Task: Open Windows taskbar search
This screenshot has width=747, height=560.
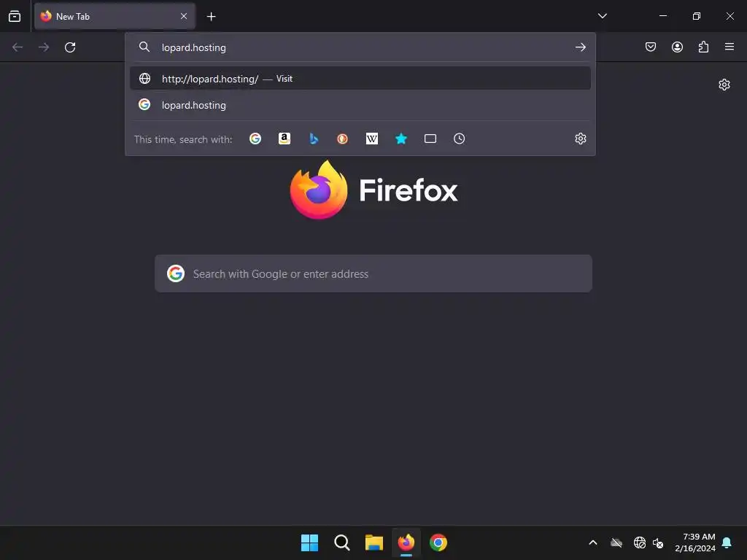Action: tap(342, 542)
